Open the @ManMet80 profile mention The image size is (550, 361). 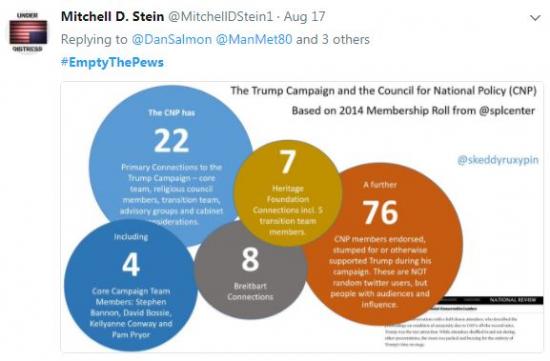point(254,39)
